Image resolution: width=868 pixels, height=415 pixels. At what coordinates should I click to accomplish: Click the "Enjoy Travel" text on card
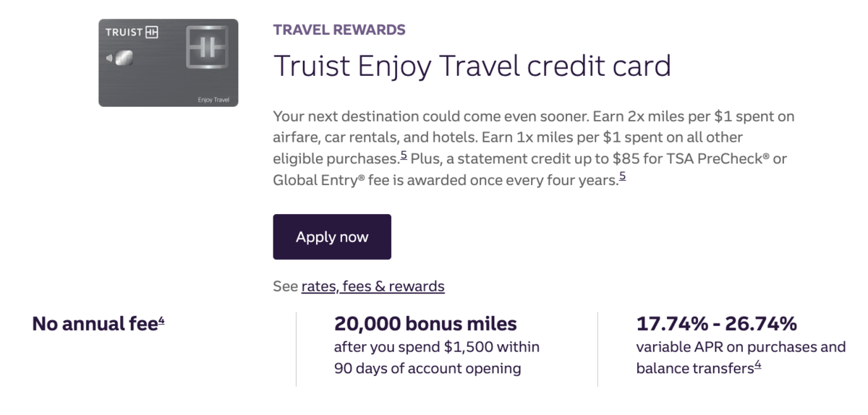pyautogui.click(x=213, y=100)
